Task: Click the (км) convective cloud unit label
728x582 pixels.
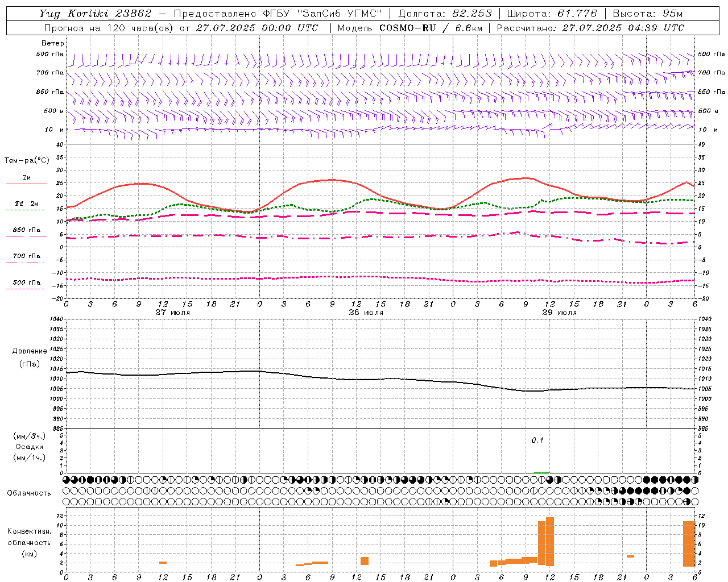Action: 30,554
